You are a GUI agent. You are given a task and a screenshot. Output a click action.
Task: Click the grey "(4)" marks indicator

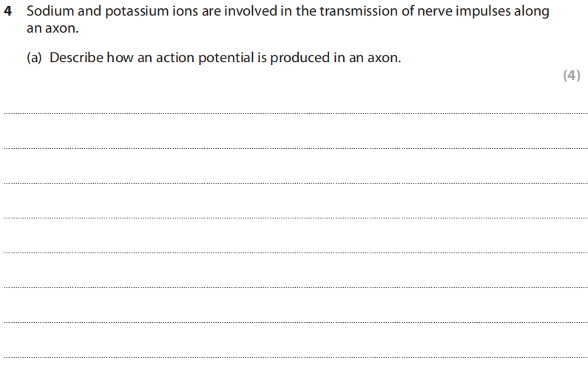tap(571, 76)
